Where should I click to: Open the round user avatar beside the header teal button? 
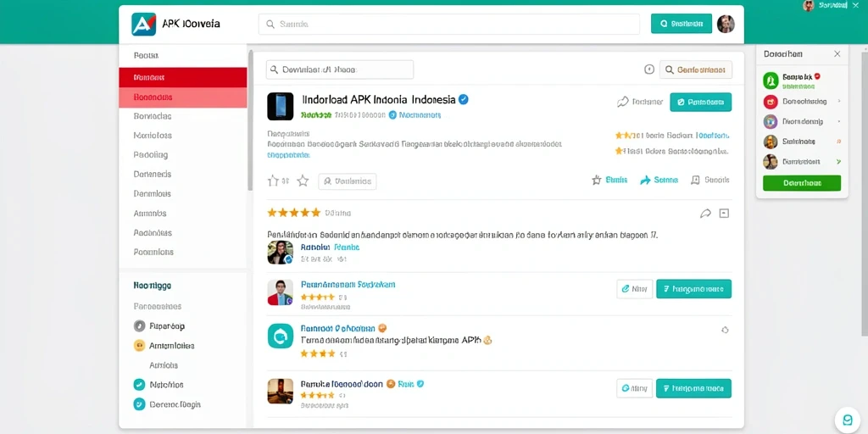pyautogui.click(x=726, y=24)
